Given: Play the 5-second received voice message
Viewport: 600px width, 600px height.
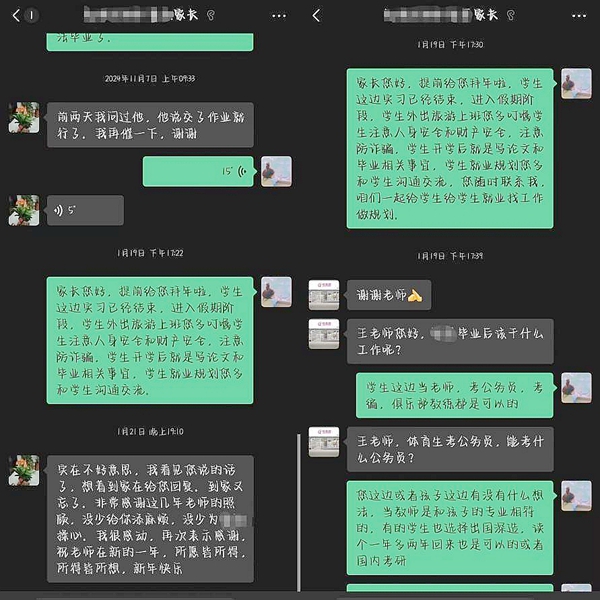Looking at the screenshot, I should (85, 210).
